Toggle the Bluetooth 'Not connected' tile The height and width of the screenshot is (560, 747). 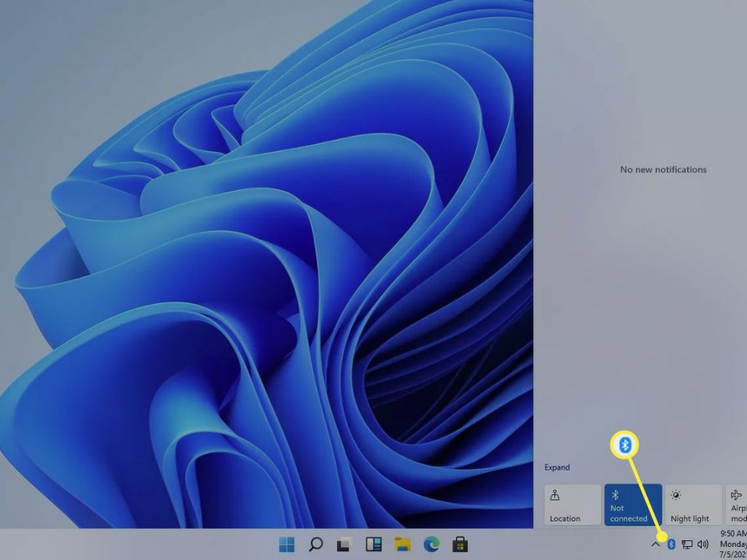click(x=632, y=504)
